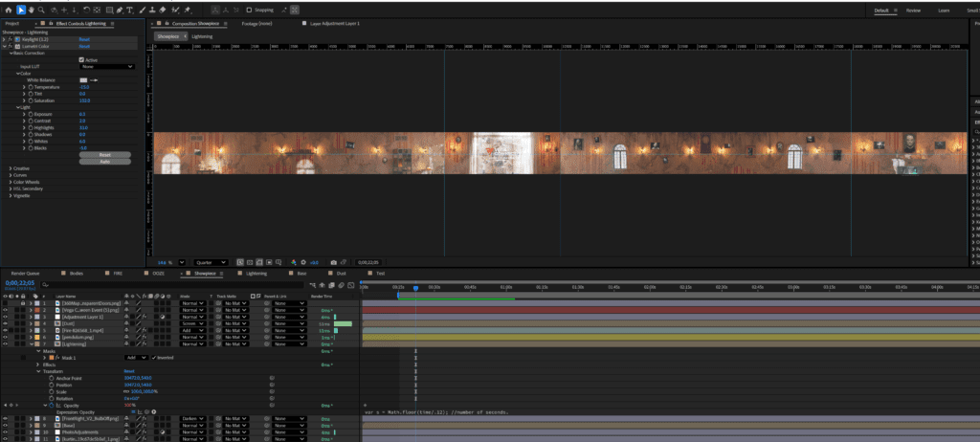Click the White Balance color swatch

pyautogui.click(x=84, y=79)
